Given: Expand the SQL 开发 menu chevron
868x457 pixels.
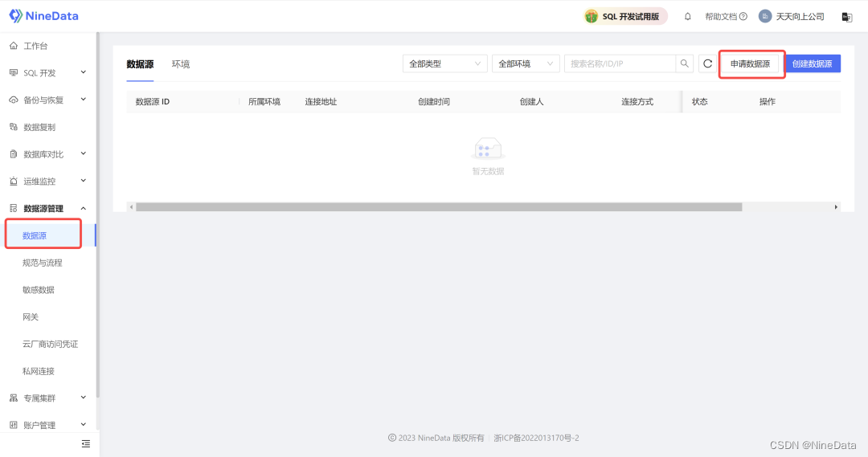Looking at the screenshot, I should point(84,72).
